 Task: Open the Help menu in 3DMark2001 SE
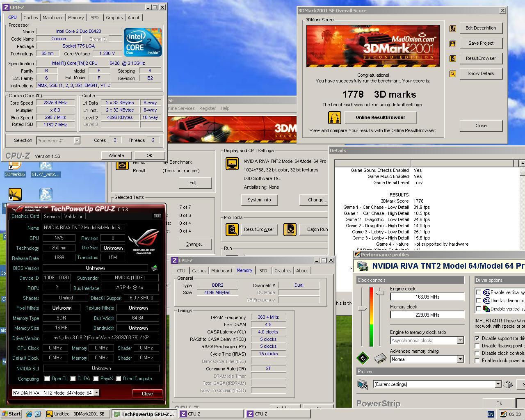tap(225, 108)
